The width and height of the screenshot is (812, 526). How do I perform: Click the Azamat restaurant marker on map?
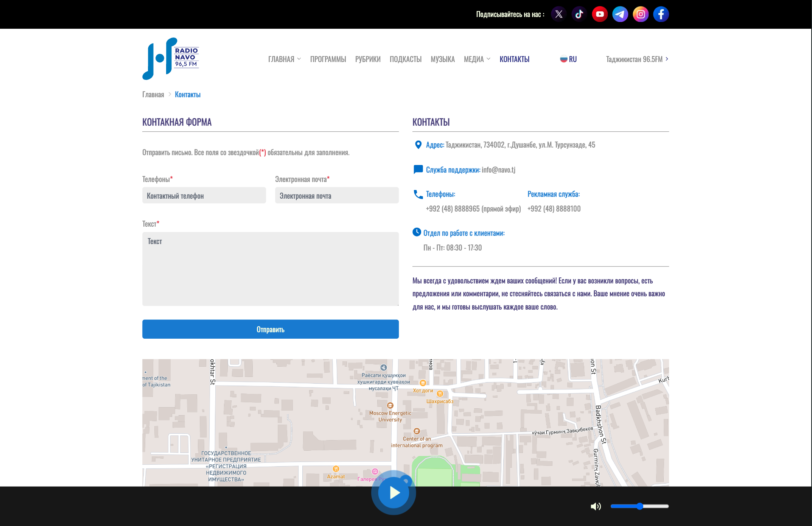point(336,469)
